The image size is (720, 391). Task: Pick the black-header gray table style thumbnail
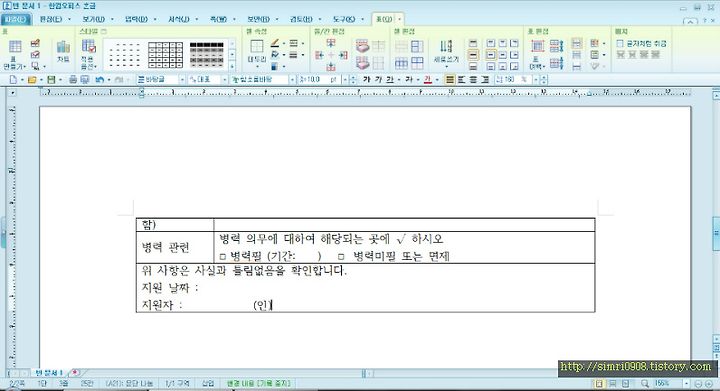pyautogui.click(x=207, y=55)
